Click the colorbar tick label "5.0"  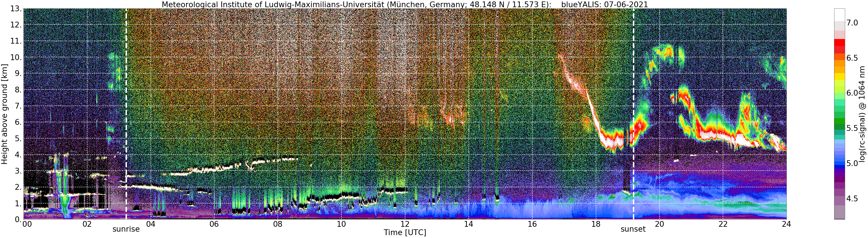point(852,163)
